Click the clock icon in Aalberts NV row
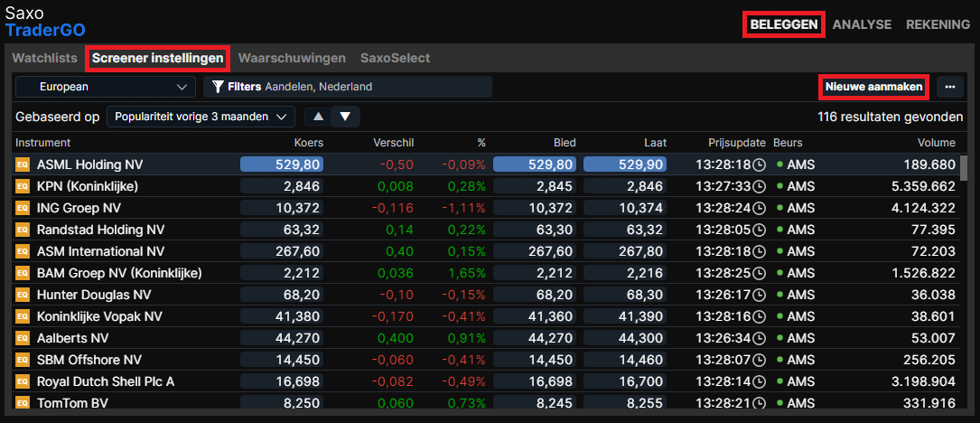 tap(760, 338)
